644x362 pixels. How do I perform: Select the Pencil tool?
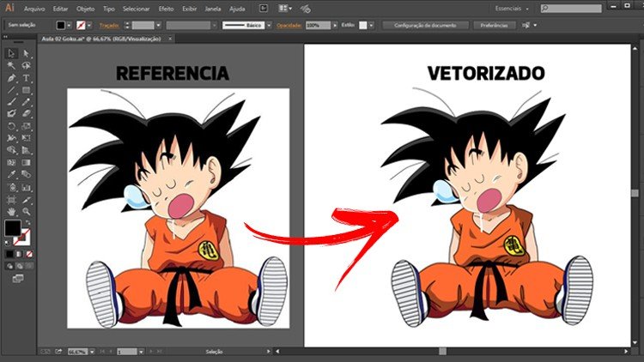[x=26, y=102]
